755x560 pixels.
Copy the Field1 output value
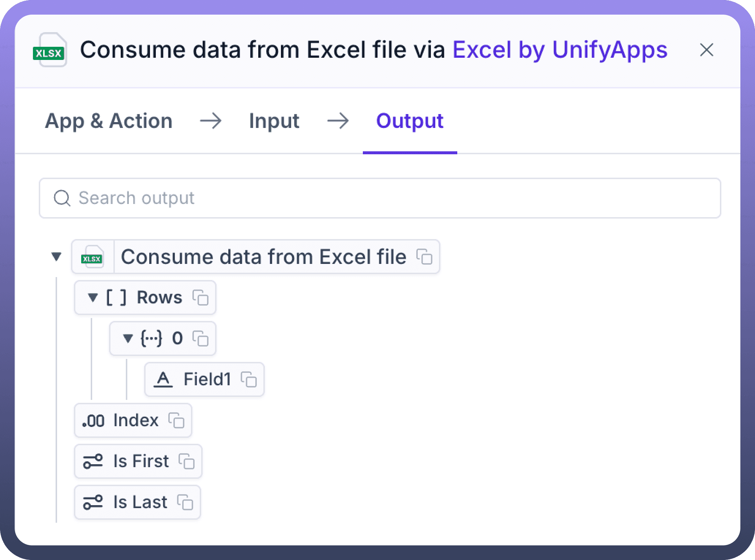[x=249, y=379]
